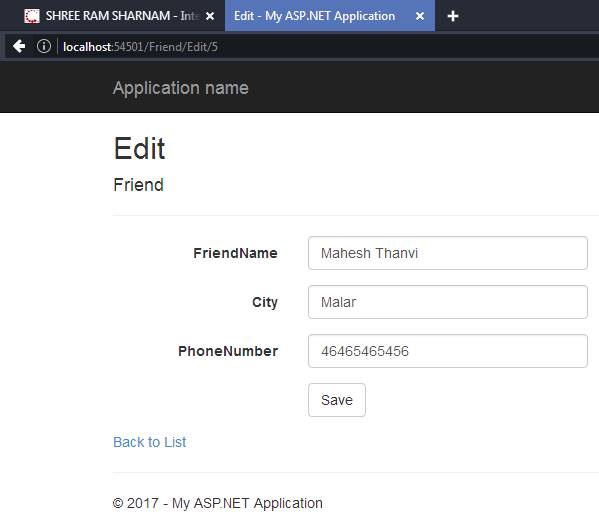This screenshot has height=521, width=599.
Task: Open site information icon beside the URL
Action: 44,46
